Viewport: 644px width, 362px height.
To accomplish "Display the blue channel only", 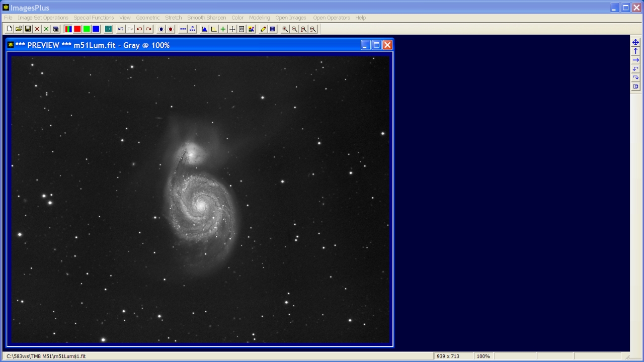I will 96,29.
